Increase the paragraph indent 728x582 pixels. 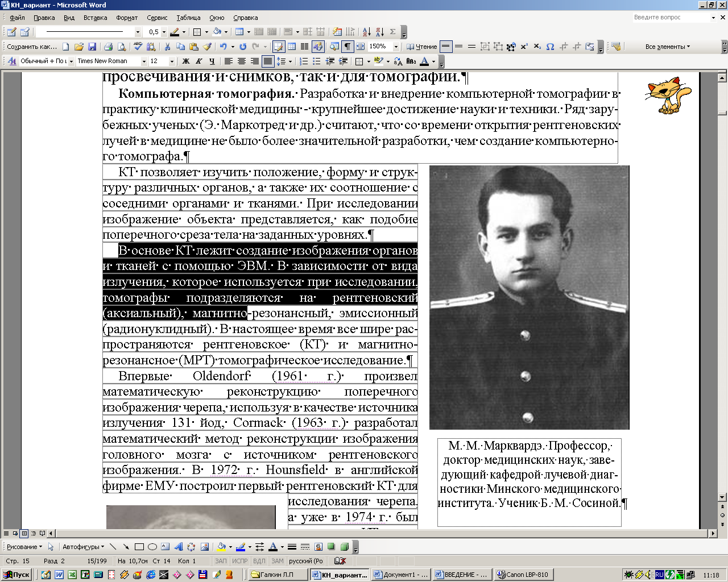[343, 61]
